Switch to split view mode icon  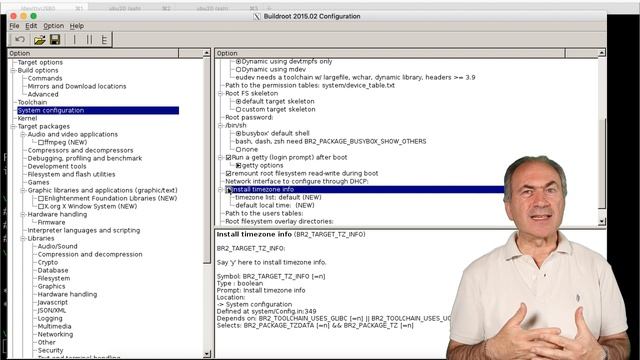(89, 40)
